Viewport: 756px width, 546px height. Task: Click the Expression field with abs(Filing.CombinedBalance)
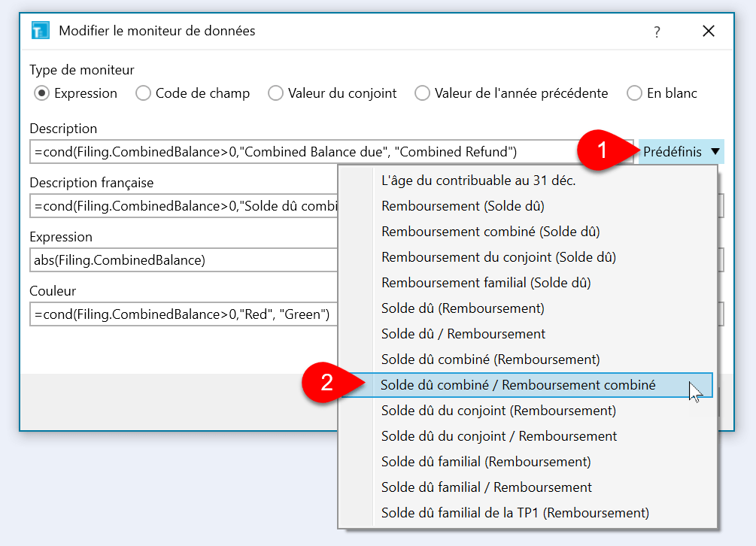click(x=184, y=260)
